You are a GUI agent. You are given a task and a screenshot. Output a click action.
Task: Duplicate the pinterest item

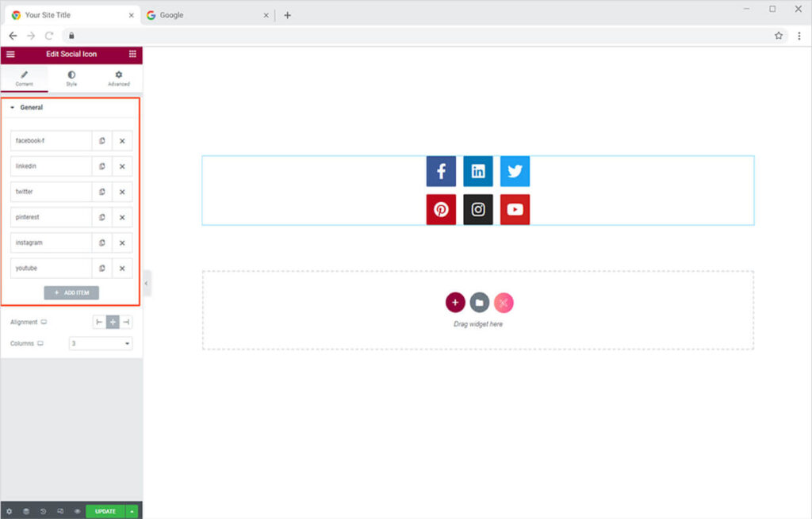point(102,217)
